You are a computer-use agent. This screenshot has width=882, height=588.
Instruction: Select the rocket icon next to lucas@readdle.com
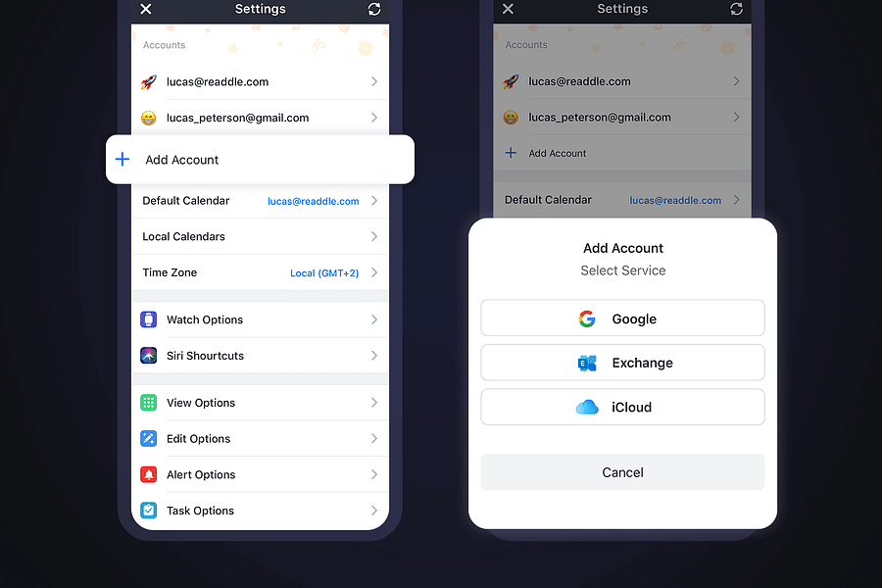coord(149,81)
